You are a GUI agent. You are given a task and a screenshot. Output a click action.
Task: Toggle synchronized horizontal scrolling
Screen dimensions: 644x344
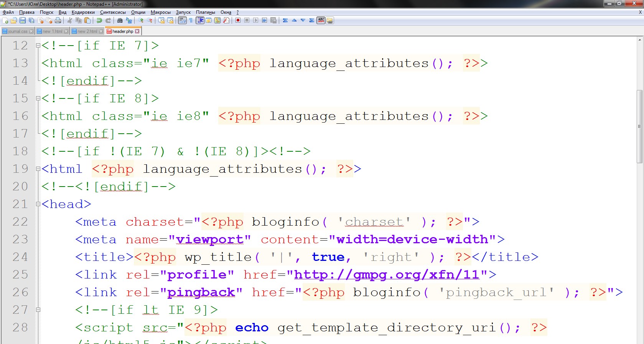(170, 20)
